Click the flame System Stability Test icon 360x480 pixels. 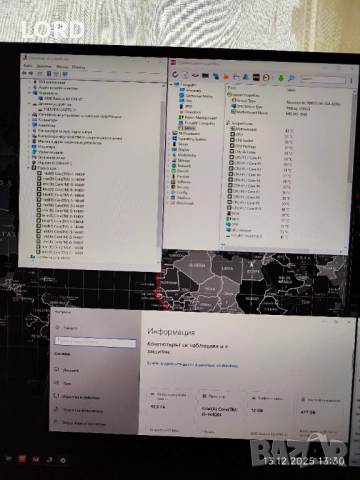click(226, 77)
